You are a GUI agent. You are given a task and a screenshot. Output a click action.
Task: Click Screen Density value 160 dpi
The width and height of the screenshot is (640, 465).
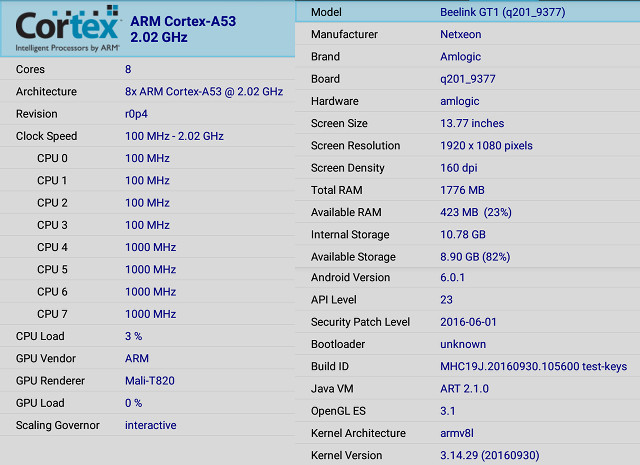click(459, 168)
